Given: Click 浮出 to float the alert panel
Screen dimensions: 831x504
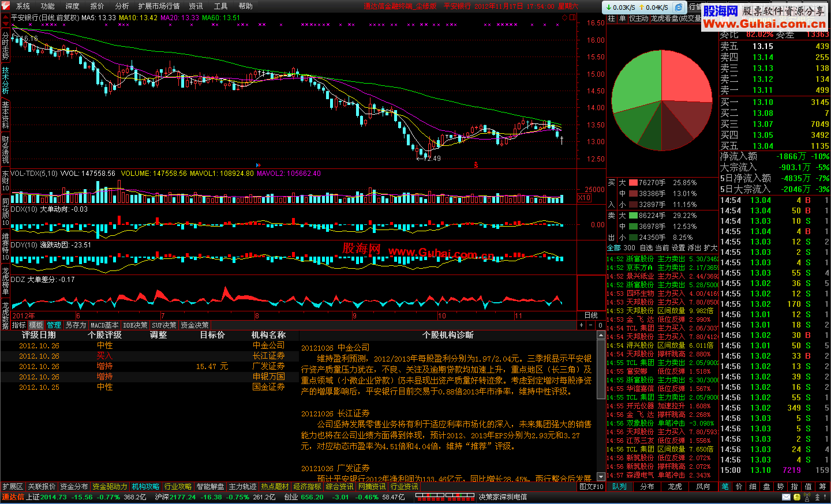Looking at the screenshot, I should coord(694,248).
